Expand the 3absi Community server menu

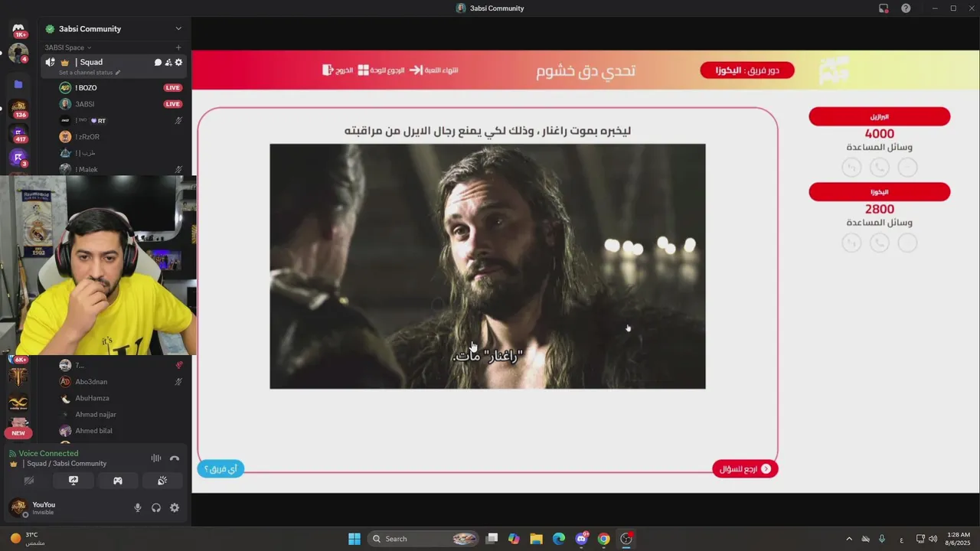pos(178,29)
